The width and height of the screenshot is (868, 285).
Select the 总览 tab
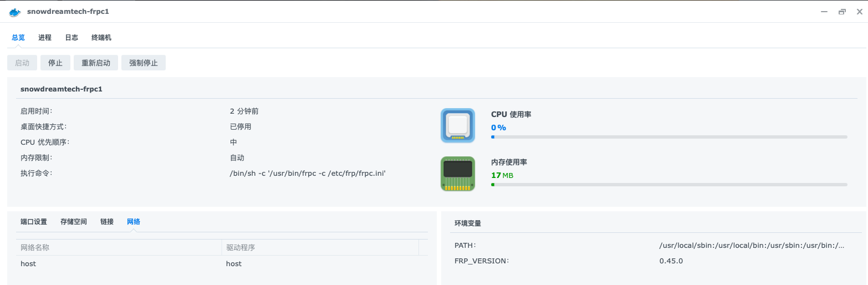[18, 38]
